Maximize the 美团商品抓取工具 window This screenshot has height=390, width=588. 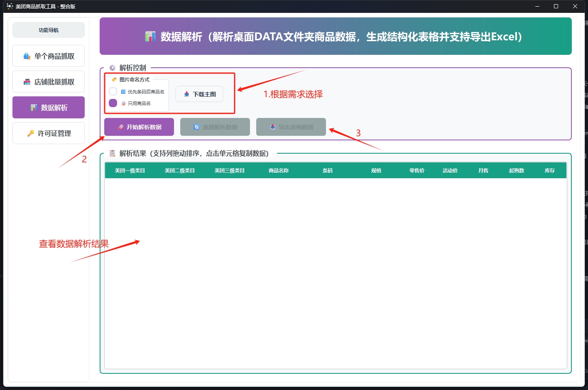tap(556, 6)
